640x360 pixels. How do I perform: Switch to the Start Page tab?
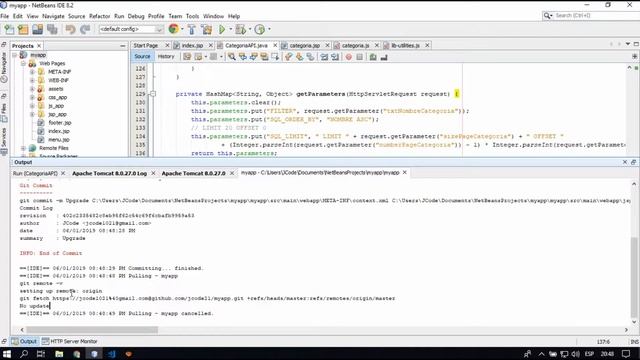146,45
